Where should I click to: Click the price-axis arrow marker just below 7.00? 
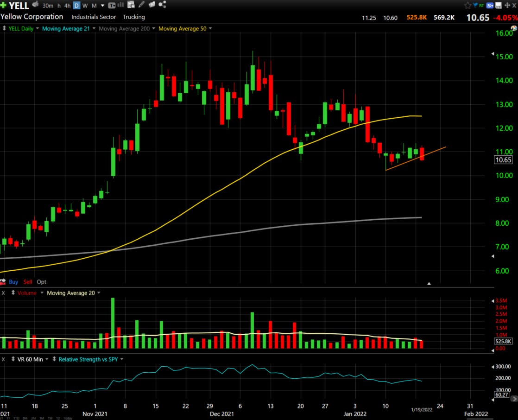click(493, 256)
